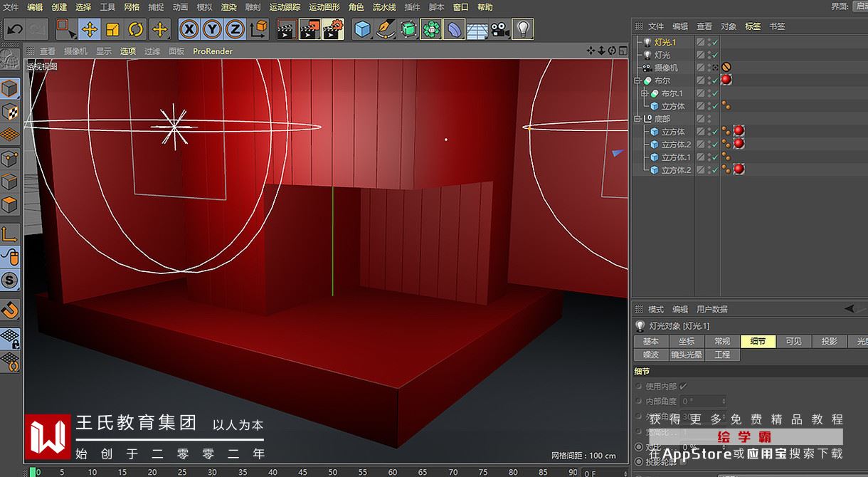Click the Spline Pen tool icon
The image size is (868, 477).
tap(386, 29)
